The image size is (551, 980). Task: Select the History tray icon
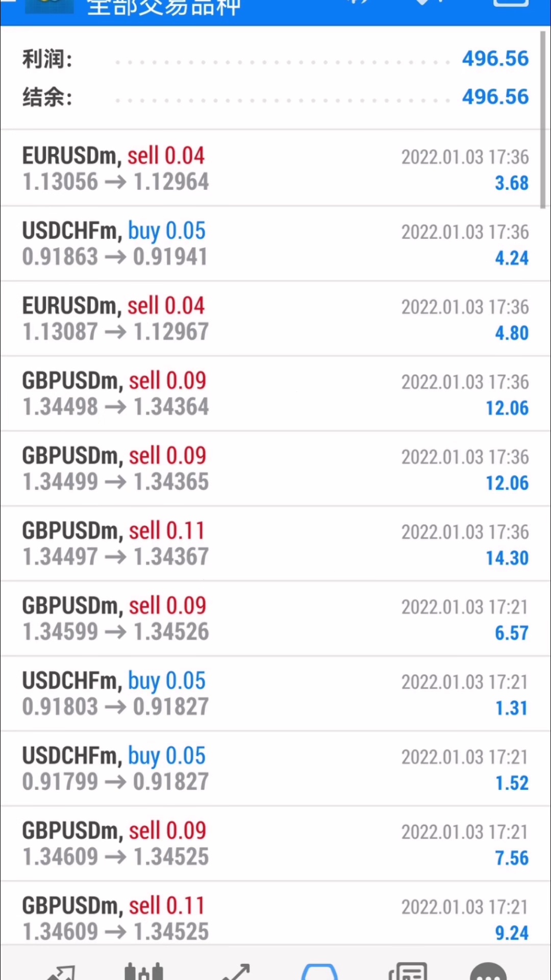[319, 970]
